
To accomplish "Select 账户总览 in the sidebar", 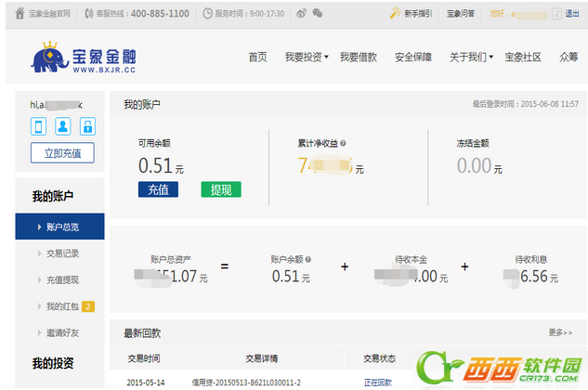I will click(59, 227).
